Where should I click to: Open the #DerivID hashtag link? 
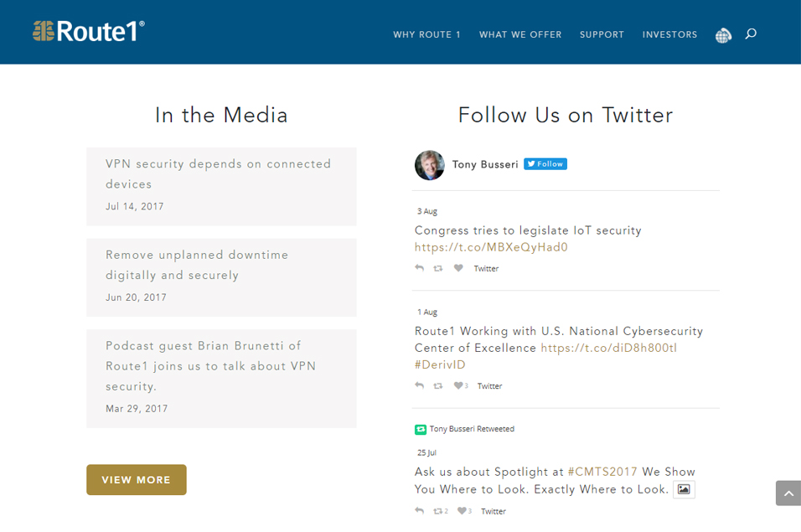pos(440,365)
